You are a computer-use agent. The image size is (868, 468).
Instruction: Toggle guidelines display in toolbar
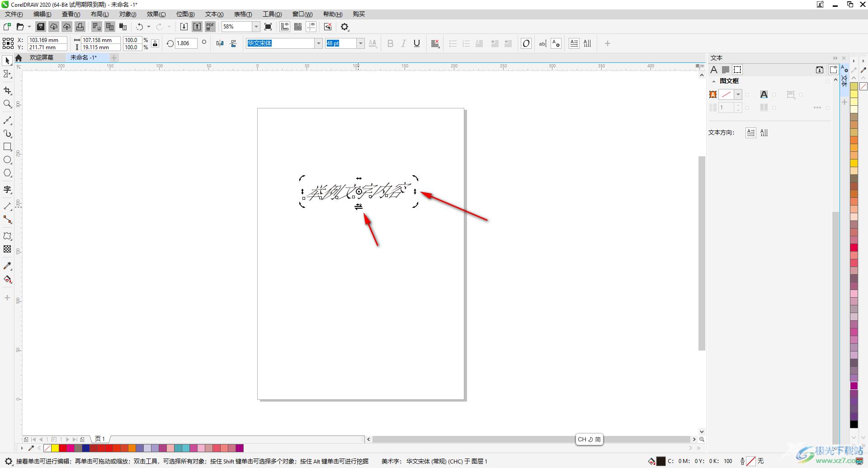(x=311, y=27)
